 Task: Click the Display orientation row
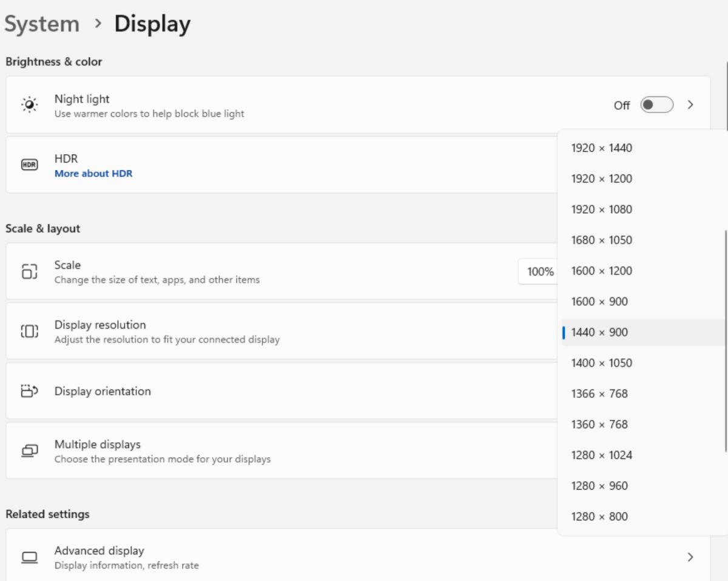coord(281,391)
